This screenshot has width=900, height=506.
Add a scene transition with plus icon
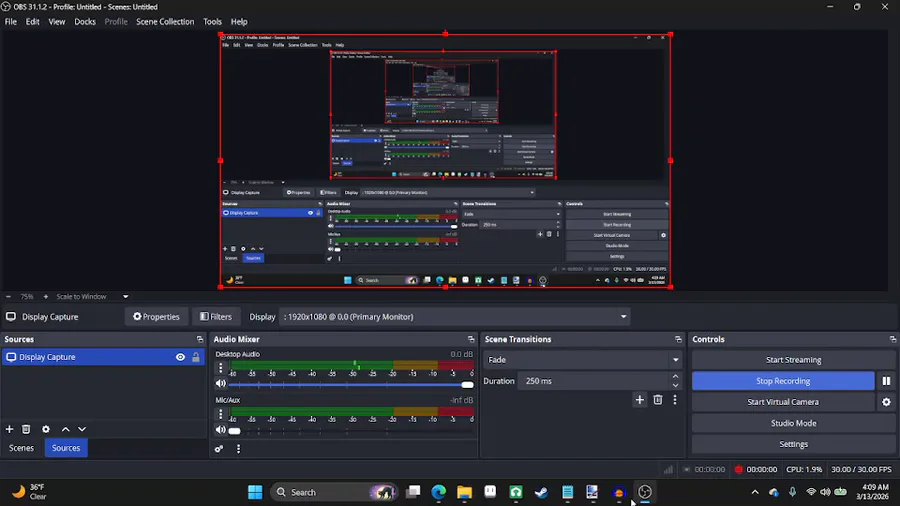pos(639,400)
